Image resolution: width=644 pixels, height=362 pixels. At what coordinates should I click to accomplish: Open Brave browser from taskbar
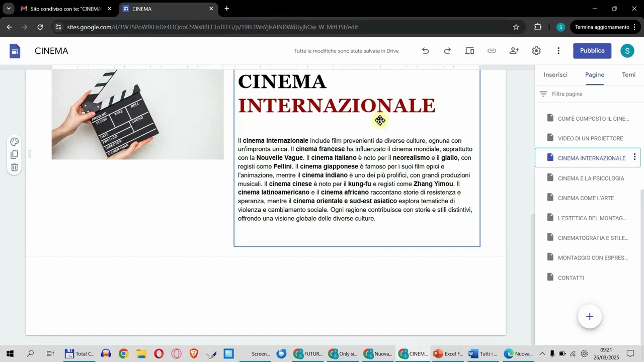[194, 353]
